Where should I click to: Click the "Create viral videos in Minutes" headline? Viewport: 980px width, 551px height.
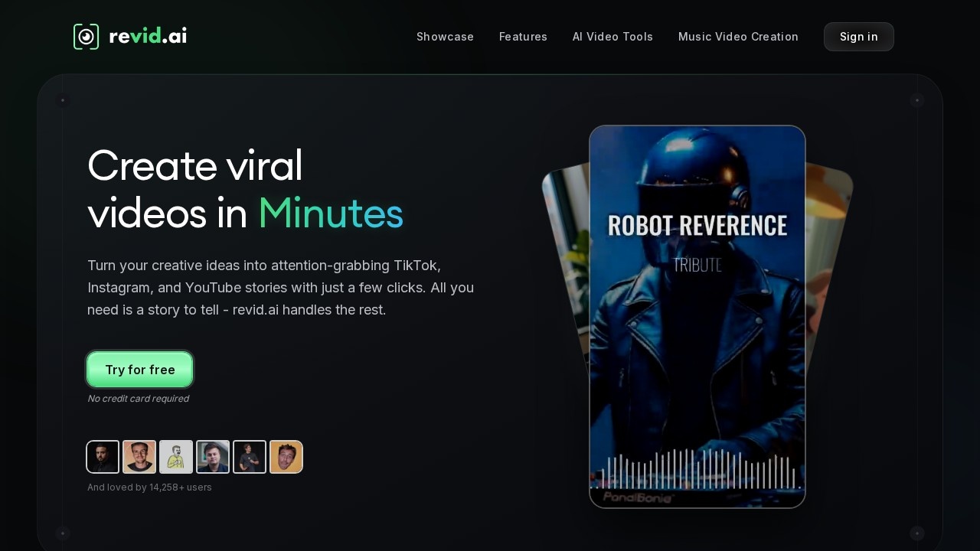pos(245,189)
